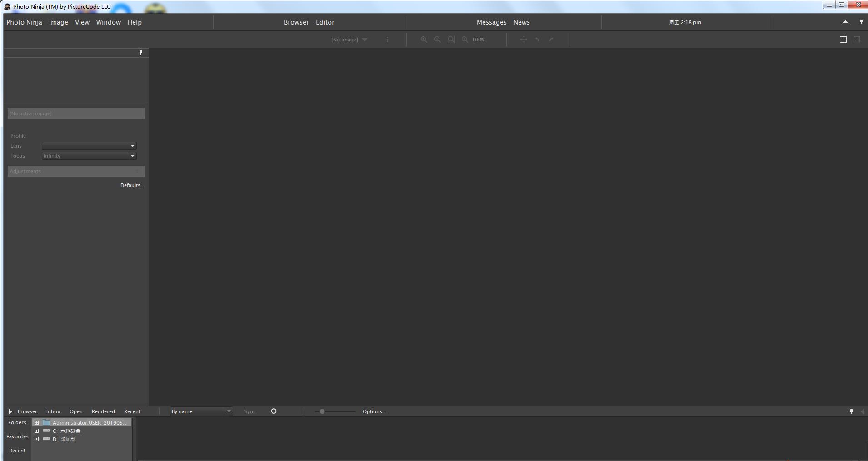Expand the D: drive tree node
This screenshot has width=868, height=461.
click(37, 439)
